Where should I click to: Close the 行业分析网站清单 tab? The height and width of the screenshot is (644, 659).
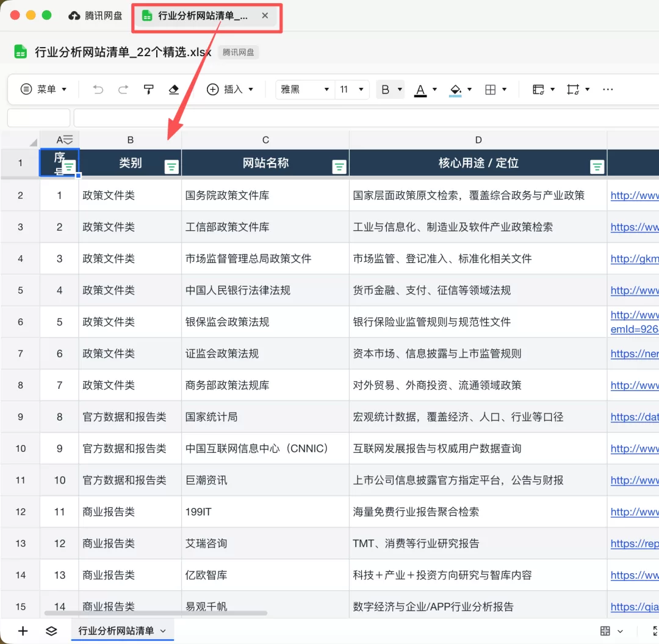pyautogui.click(x=265, y=15)
